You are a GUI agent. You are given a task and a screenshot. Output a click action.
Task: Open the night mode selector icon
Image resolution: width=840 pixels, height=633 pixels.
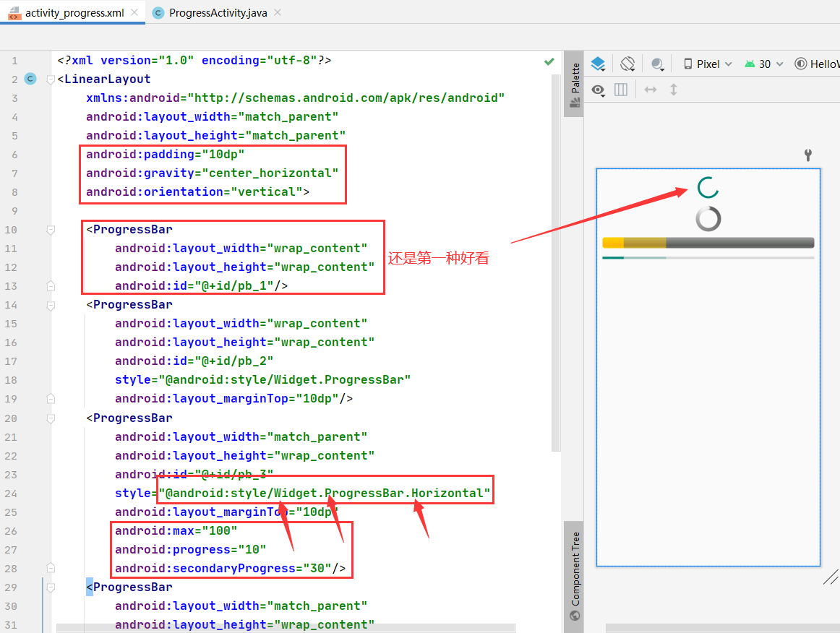click(658, 64)
